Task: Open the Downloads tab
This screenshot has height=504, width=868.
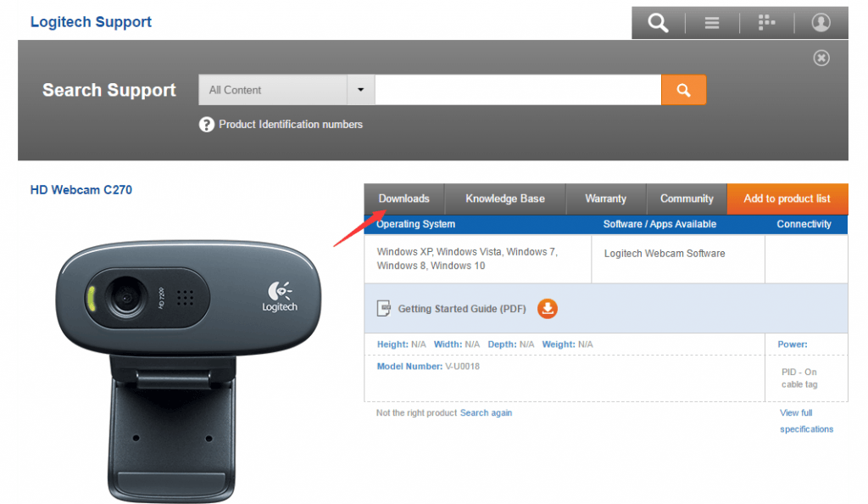Action: pos(403,199)
